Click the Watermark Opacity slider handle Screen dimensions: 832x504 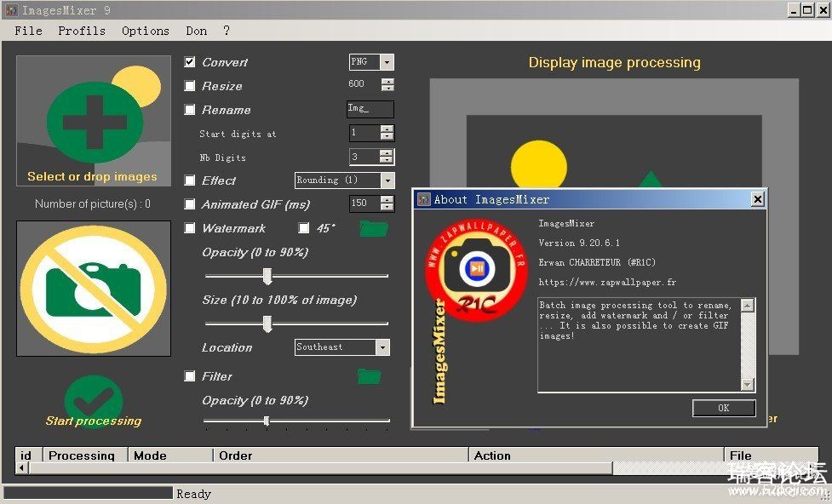tap(267, 276)
